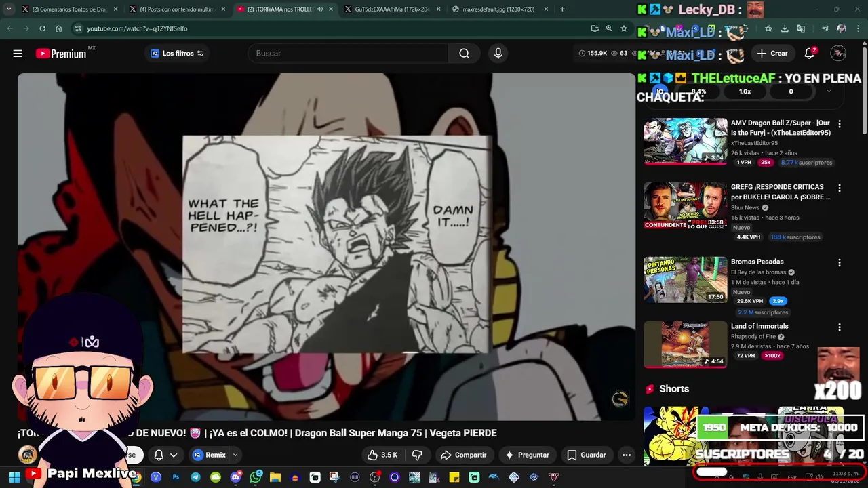Image resolution: width=868 pixels, height=488 pixels.
Task: Open YouTube account avatar menu
Action: click(x=839, y=54)
